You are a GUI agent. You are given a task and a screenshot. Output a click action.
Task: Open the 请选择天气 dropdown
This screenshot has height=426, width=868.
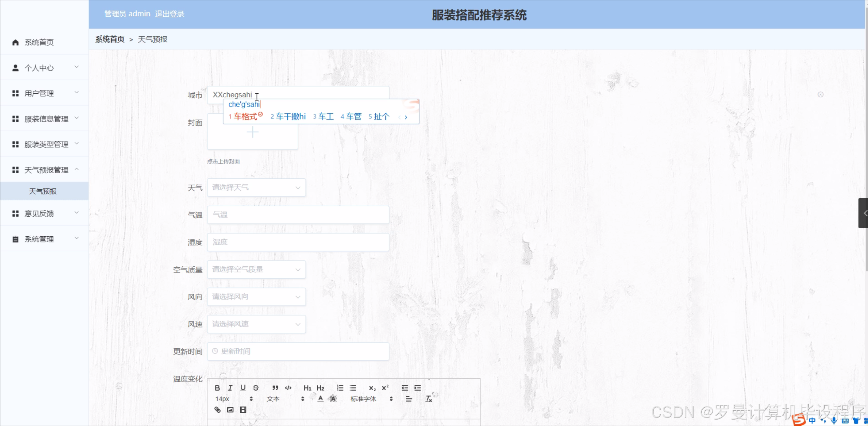(x=256, y=188)
